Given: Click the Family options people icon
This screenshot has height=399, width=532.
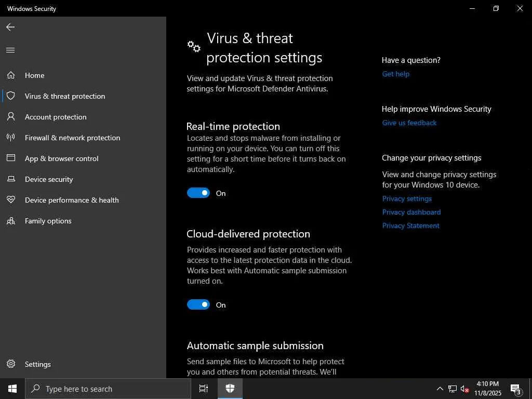Looking at the screenshot, I should tap(10, 221).
